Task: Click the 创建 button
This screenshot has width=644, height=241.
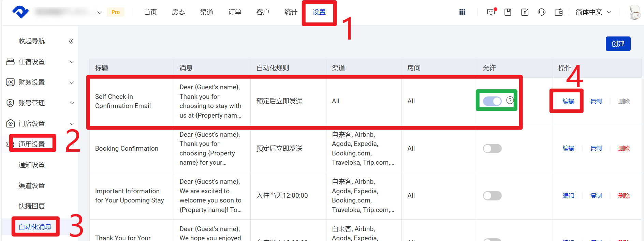Action: tap(618, 44)
